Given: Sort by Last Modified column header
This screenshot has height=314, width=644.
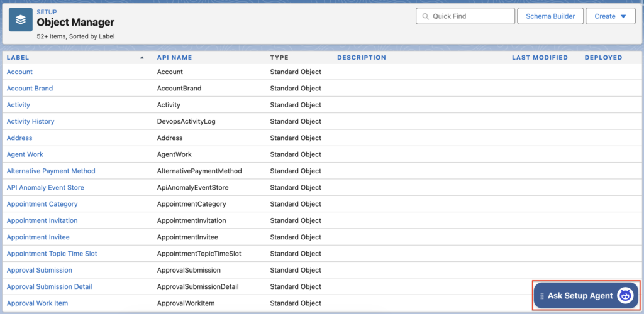Looking at the screenshot, I should tap(540, 57).
